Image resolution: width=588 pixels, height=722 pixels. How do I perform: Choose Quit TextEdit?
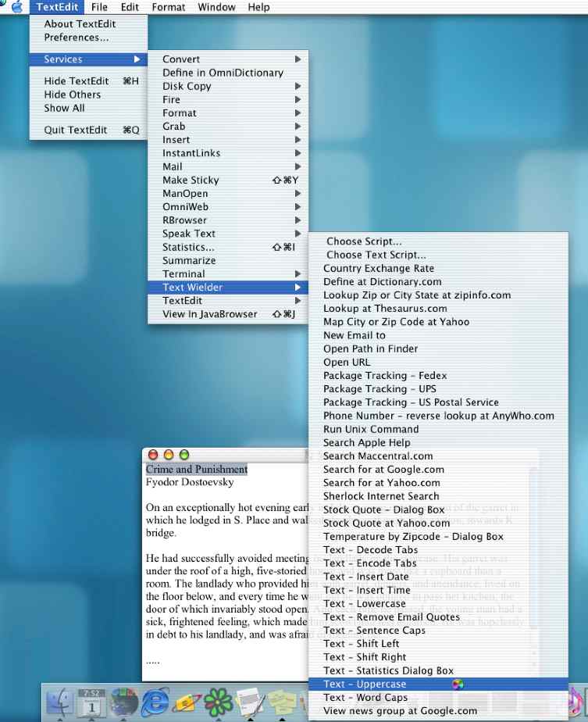[88, 130]
